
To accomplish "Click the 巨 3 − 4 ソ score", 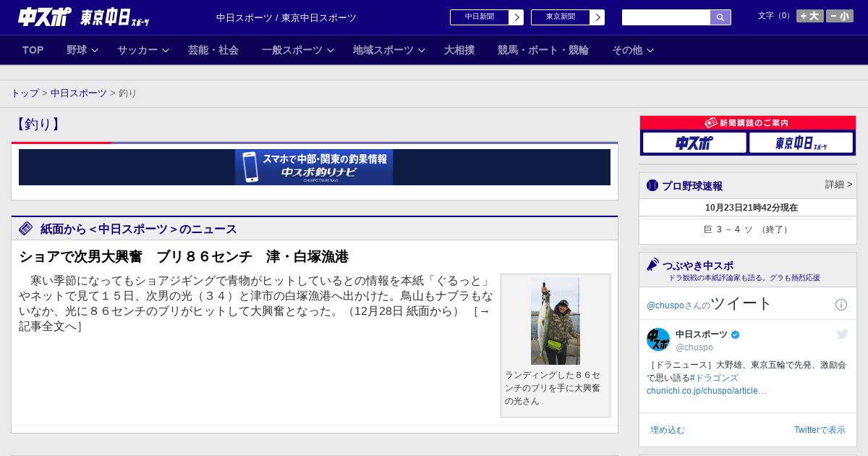I will pos(747,229).
